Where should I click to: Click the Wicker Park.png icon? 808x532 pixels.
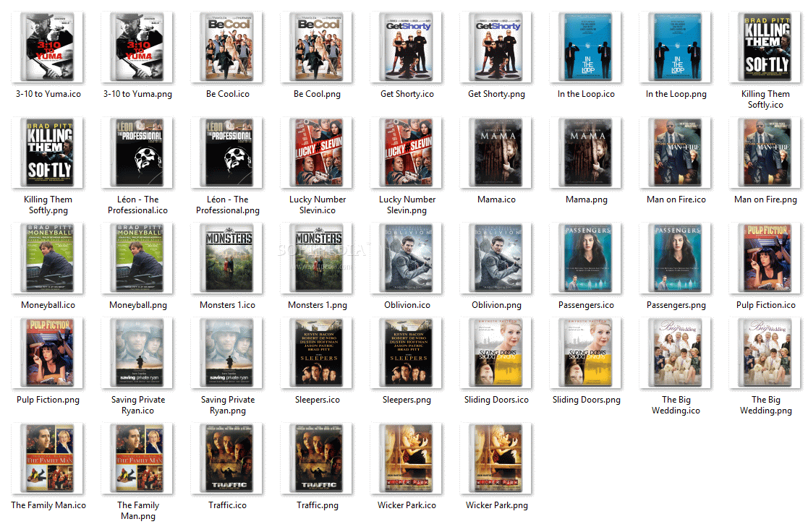[497, 459]
